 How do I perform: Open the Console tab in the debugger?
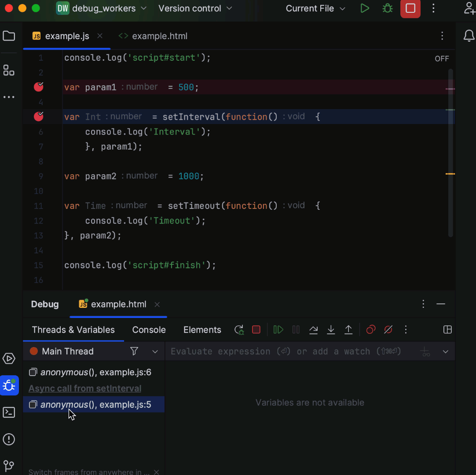pyautogui.click(x=149, y=329)
